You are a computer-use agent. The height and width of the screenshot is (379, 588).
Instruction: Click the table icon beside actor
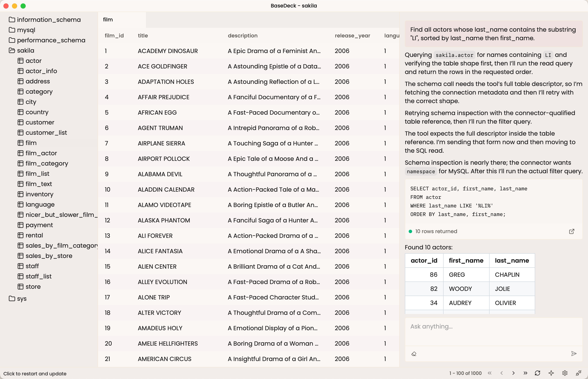[x=21, y=61]
